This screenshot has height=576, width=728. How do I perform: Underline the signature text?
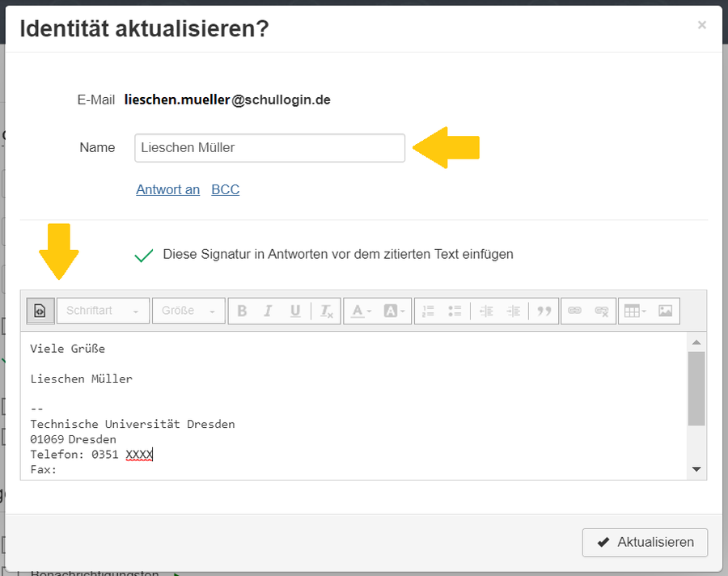point(295,311)
